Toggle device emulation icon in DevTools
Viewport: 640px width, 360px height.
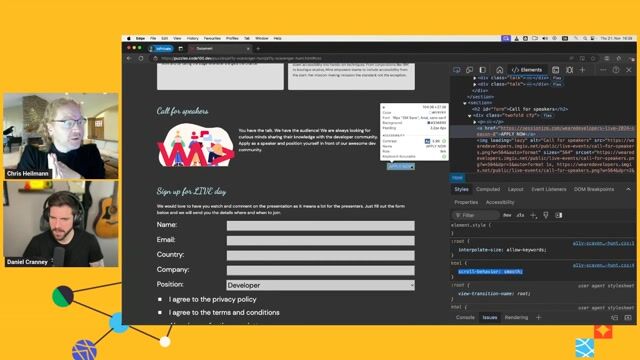tap(469, 70)
